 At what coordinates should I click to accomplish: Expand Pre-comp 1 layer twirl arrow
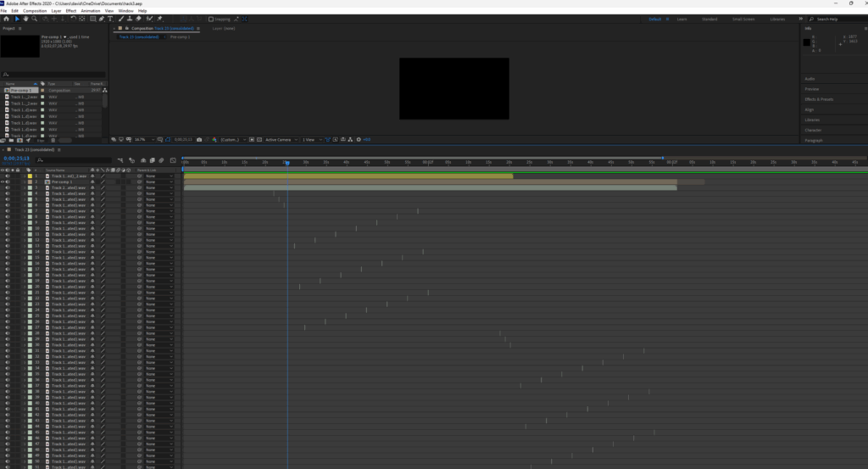[25, 181]
